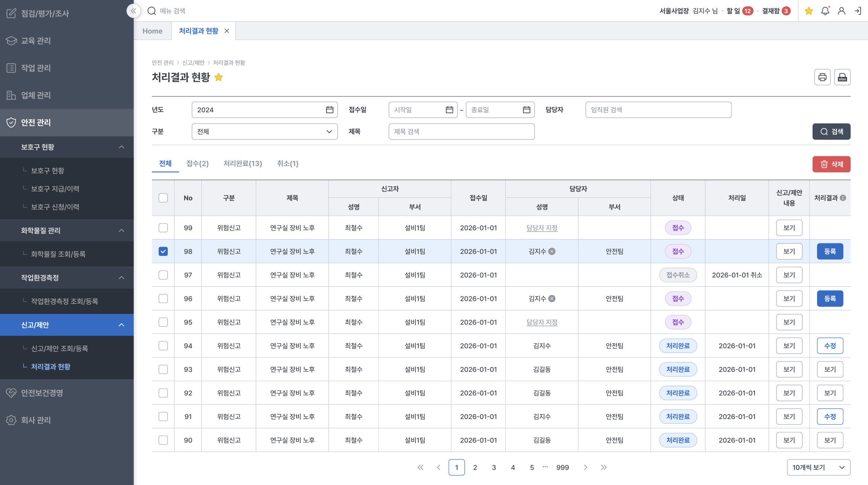868x485 pixels.
Task: Check the checkbox for row 94
Action: pos(163,346)
